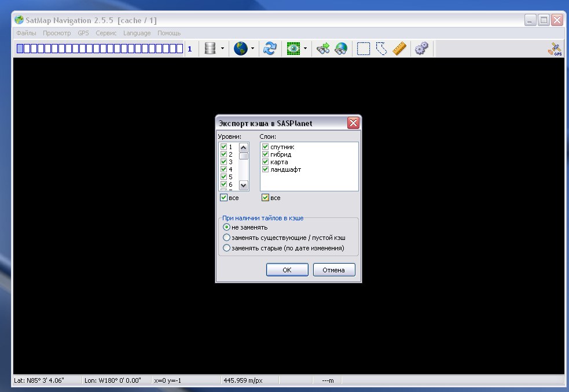Uncheck level 4 checkbox

pos(223,169)
